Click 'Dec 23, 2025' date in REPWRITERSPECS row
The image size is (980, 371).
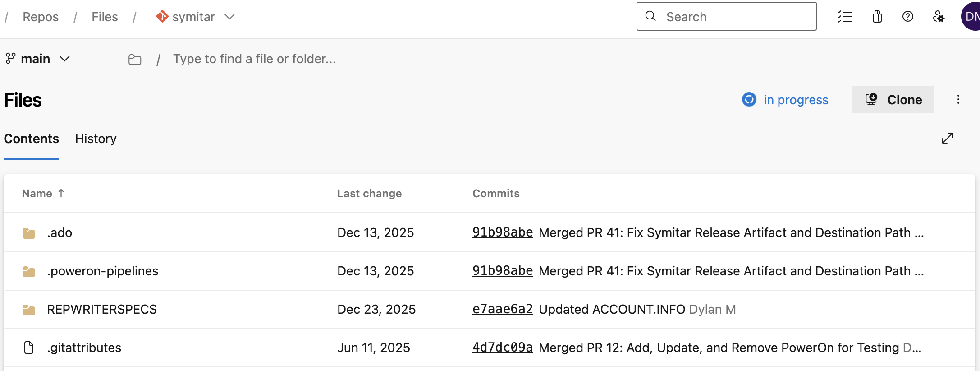(376, 309)
